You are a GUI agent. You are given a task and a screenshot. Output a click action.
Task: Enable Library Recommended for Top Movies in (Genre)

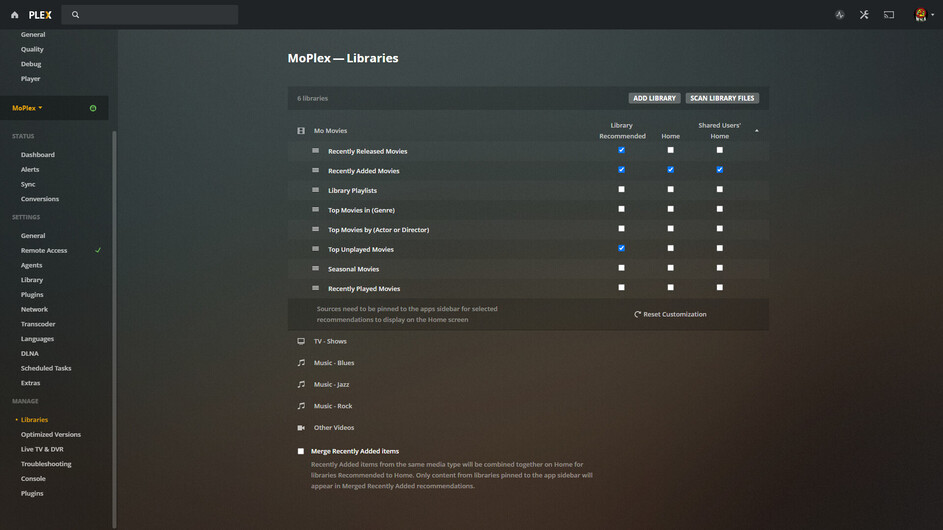click(621, 209)
